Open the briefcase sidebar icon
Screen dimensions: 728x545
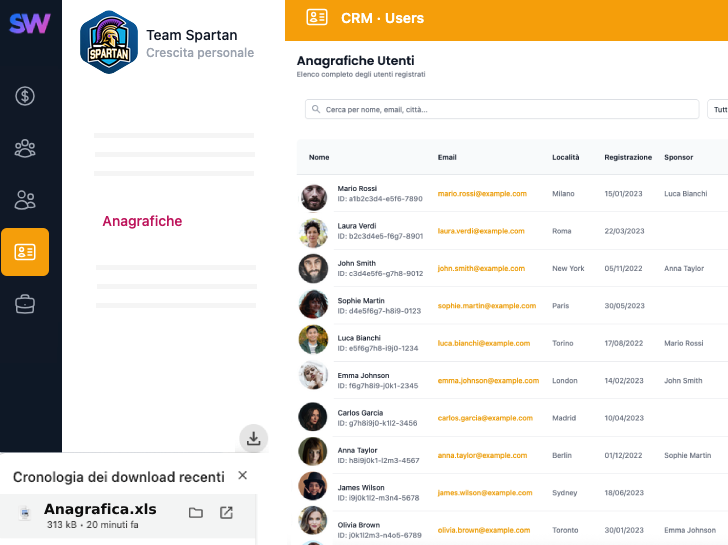pyautogui.click(x=25, y=305)
